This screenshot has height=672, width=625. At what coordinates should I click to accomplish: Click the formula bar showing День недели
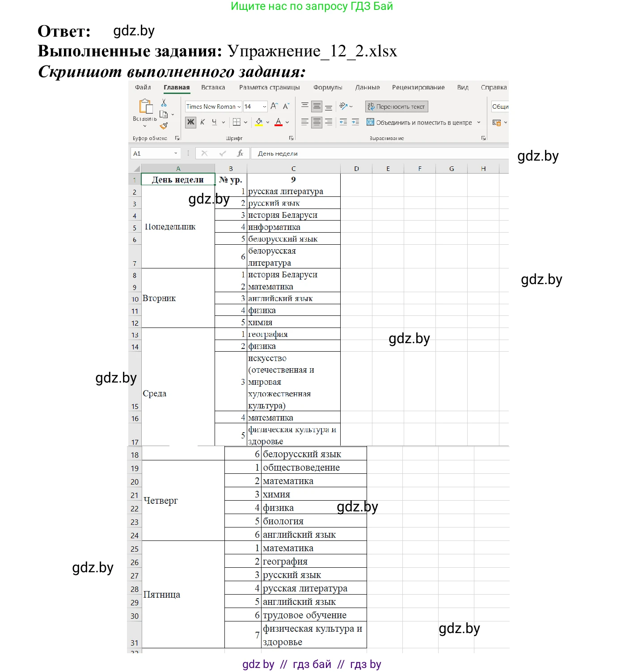tap(380, 153)
